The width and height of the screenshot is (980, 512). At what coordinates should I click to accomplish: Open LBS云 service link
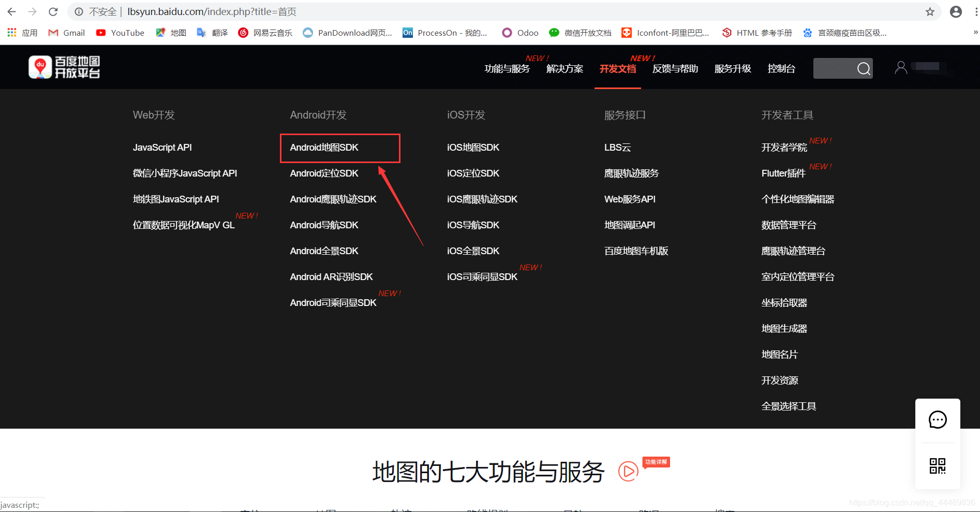[618, 148]
